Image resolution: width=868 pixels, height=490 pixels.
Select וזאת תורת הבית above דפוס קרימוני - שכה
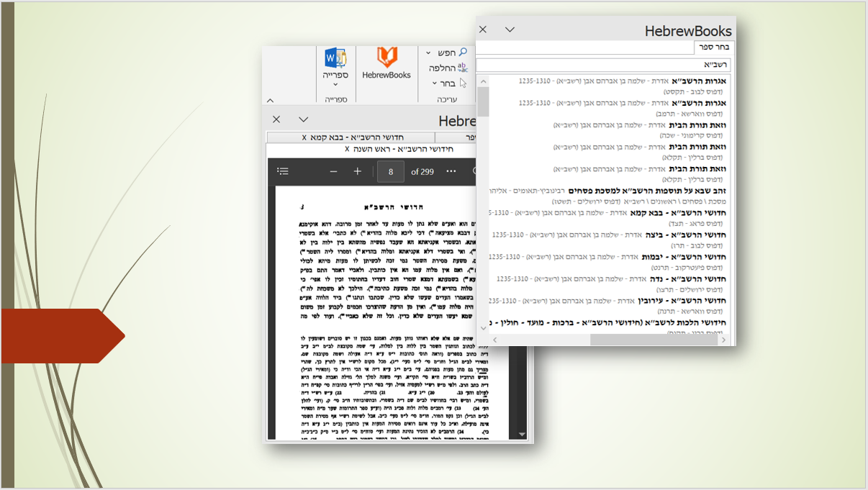[x=697, y=125]
